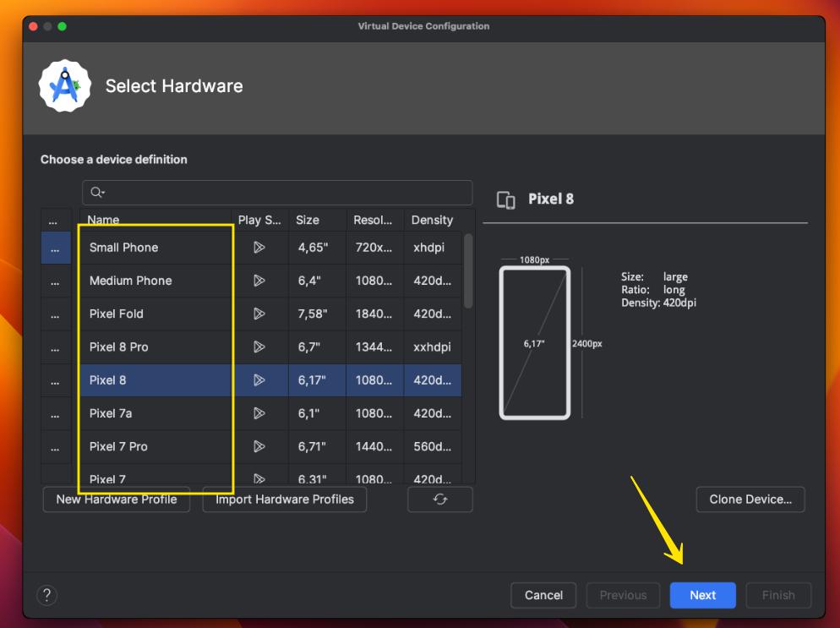Click the xxhdpi density cell
The height and width of the screenshot is (628, 840).
tap(433, 347)
